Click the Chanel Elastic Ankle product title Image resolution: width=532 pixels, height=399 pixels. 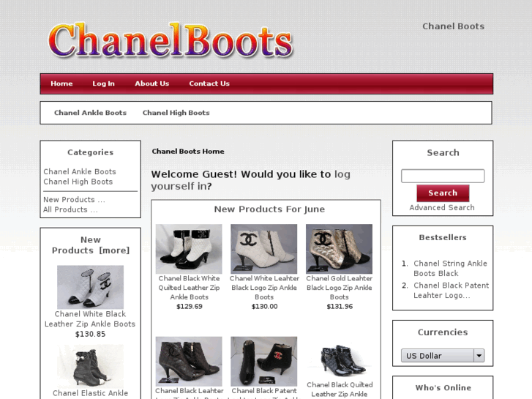pyautogui.click(x=90, y=393)
